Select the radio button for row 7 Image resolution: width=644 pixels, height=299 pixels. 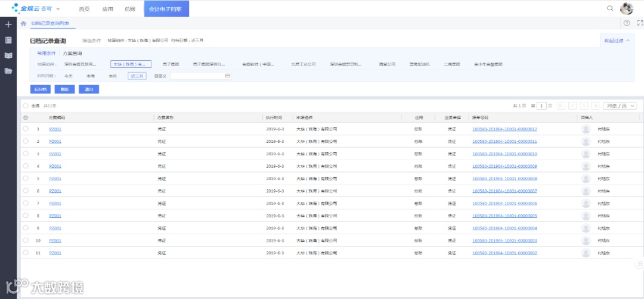(26, 203)
